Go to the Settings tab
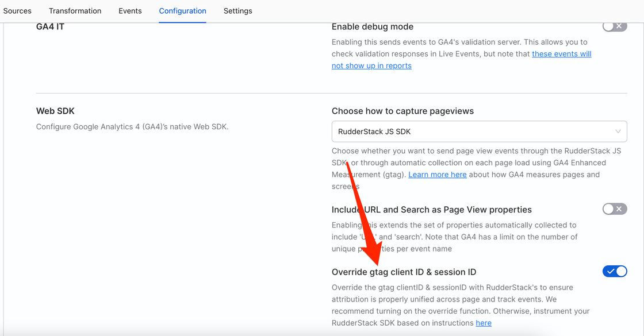The height and width of the screenshot is (336, 644). pos(238,11)
